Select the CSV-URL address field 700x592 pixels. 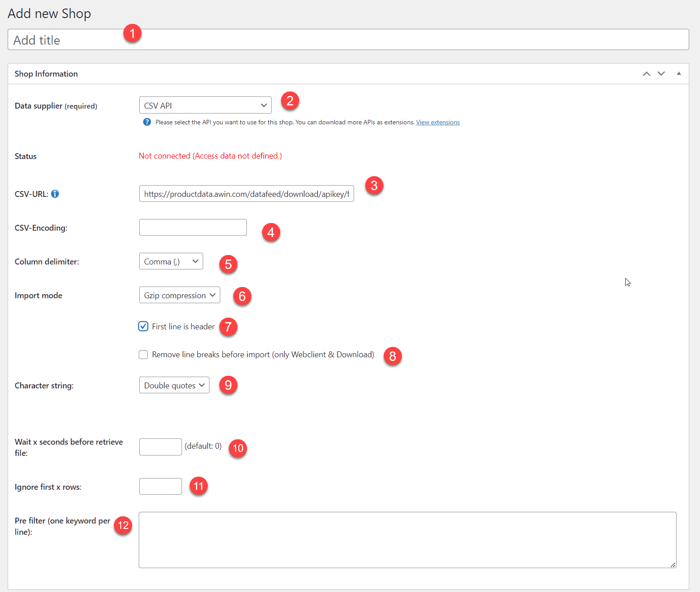pos(246,194)
